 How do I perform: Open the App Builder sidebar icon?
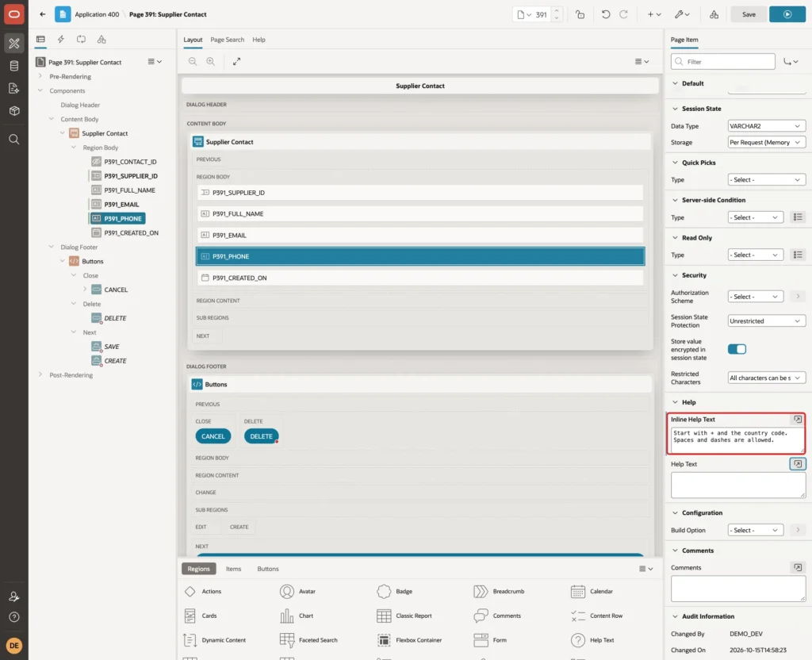14,44
